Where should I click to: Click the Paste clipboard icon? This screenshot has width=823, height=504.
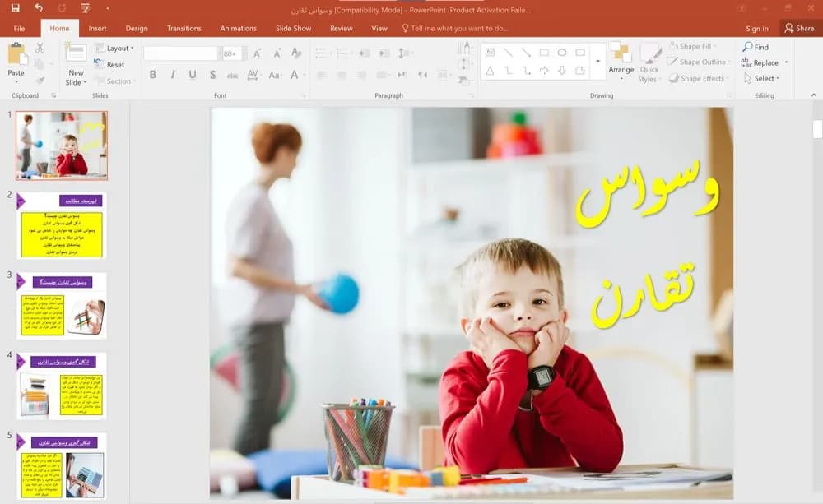[16, 54]
